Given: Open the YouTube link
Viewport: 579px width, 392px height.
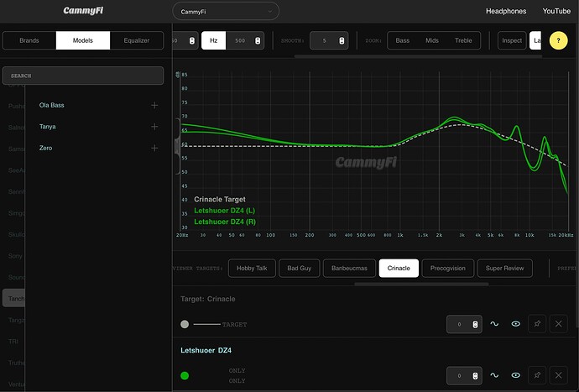Looking at the screenshot, I should 556,11.
